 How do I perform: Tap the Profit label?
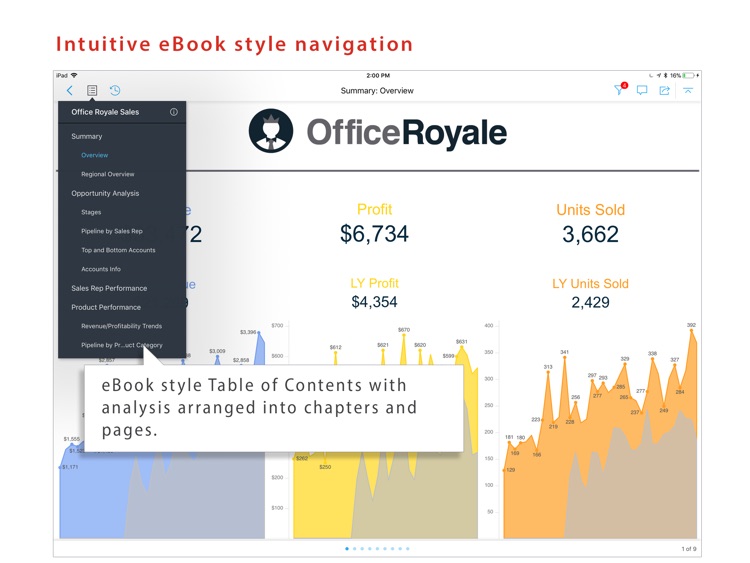coord(375,210)
